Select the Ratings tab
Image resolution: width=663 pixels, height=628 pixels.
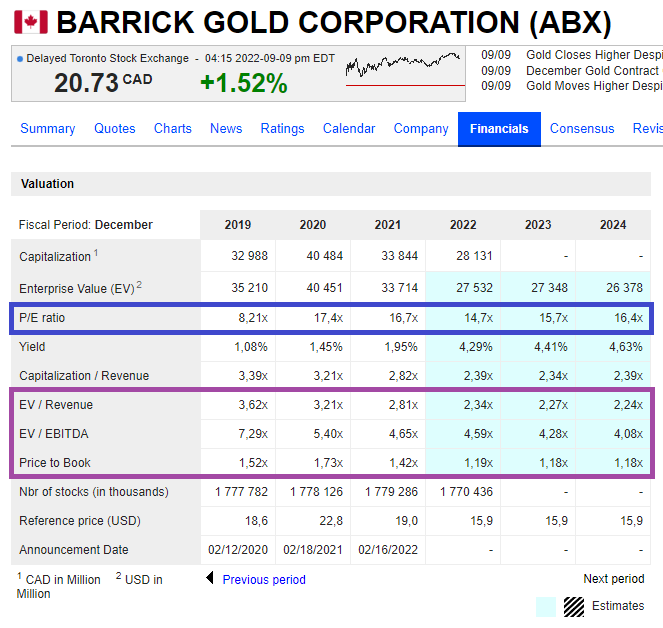point(282,128)
